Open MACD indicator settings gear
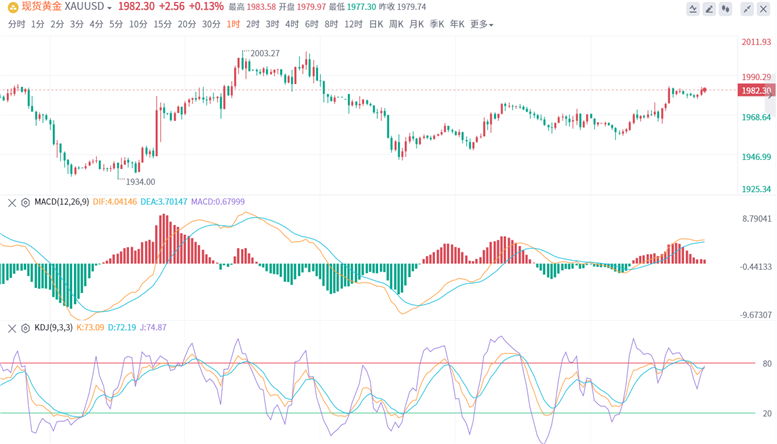 (x=25, y=202)
